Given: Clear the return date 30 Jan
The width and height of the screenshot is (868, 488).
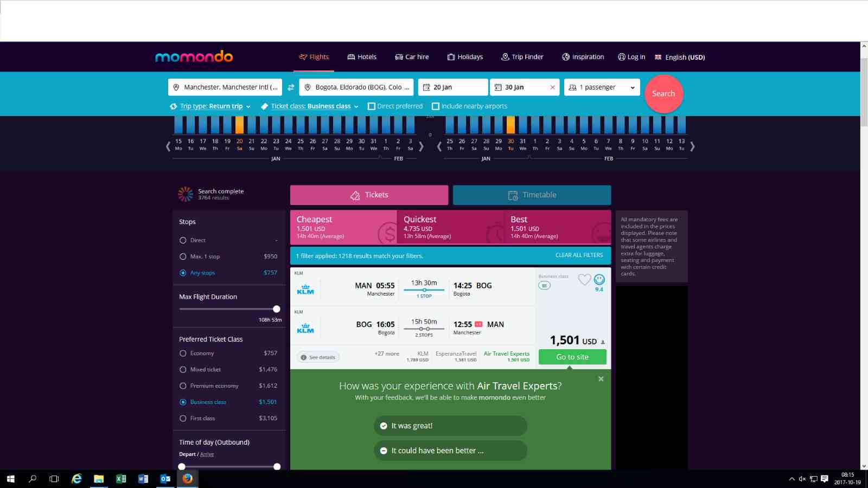Looking at the screenshot, I should pyautogui.click(x=552, y=87).
